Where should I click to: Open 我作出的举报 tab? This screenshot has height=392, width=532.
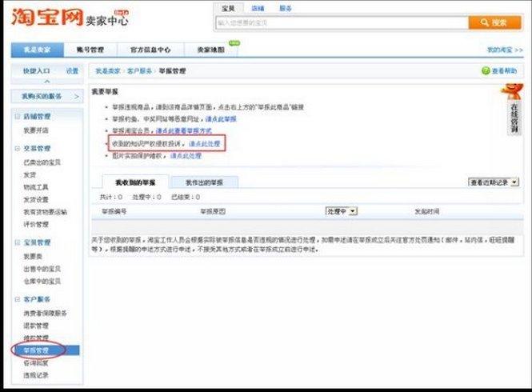204,182
